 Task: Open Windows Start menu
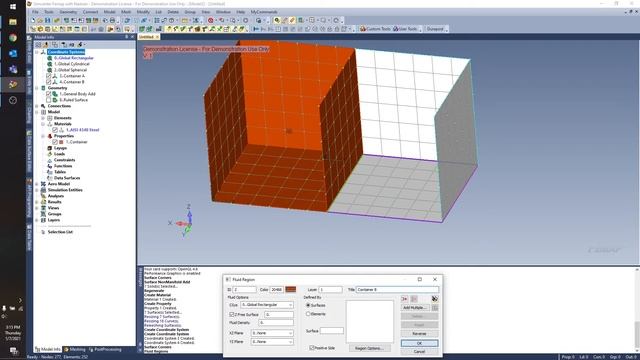pyautogui.click(x=13, y=7)
